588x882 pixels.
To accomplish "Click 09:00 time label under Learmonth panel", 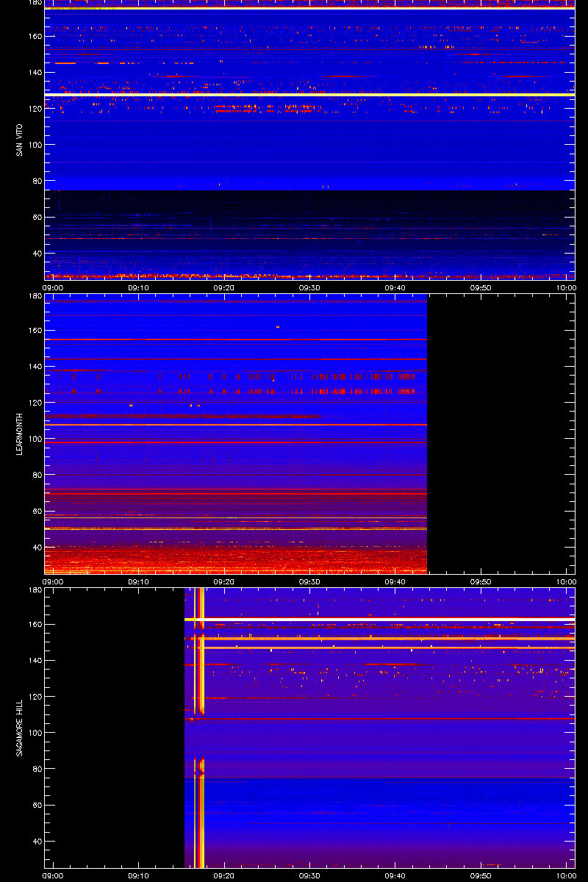I will coord(54,582).
